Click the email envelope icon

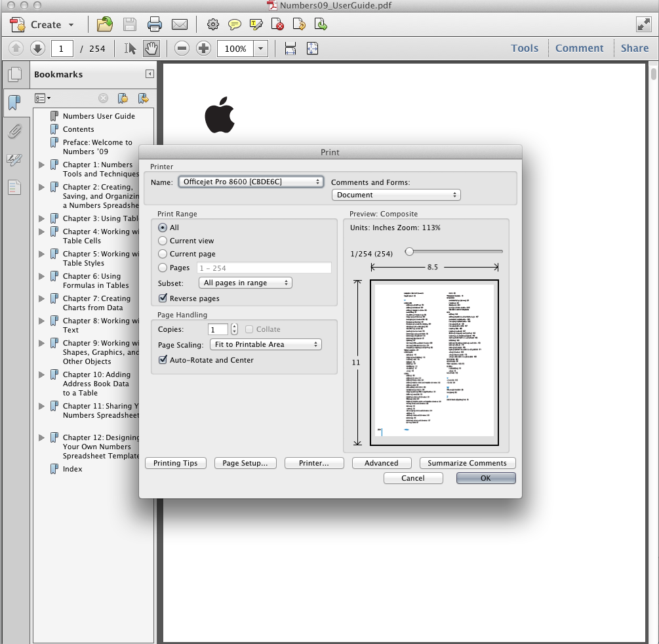point(179,25)
